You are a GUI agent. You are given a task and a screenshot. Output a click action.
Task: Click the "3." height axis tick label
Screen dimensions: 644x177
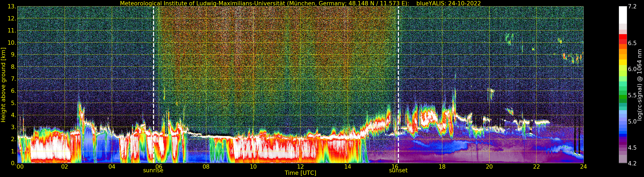pos(14,127)
